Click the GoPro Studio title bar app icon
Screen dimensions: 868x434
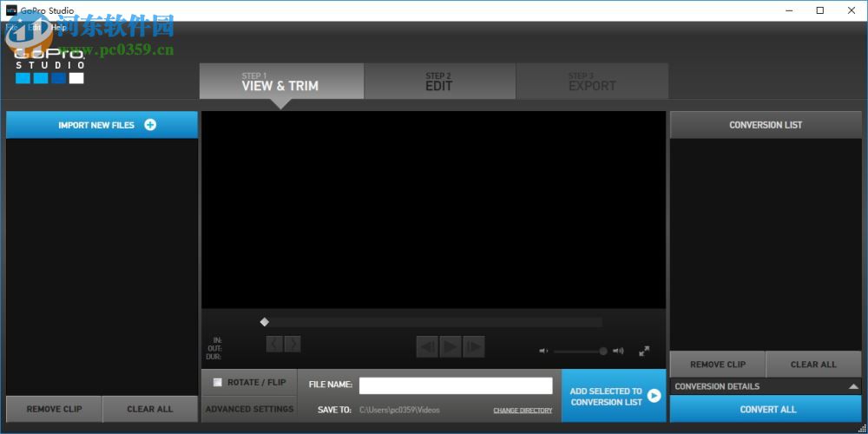pyautogui.click(x=10, y=10)
